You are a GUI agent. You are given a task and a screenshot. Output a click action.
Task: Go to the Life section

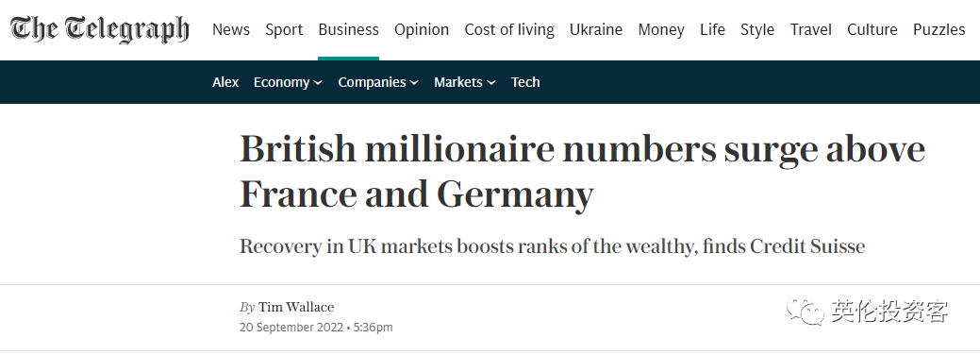(712, 29)
